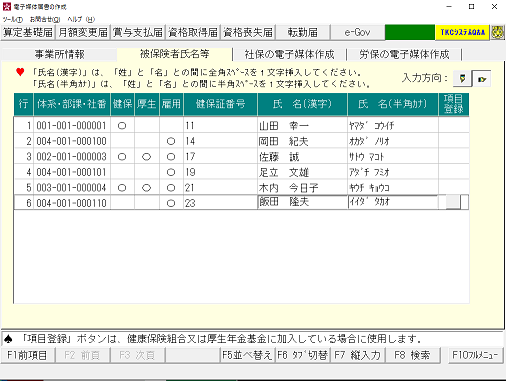The width and height of the screenshot is (506, 381).
Task: Click the yellow TKCシステムQ&A button
Action: tap(463, 32)
